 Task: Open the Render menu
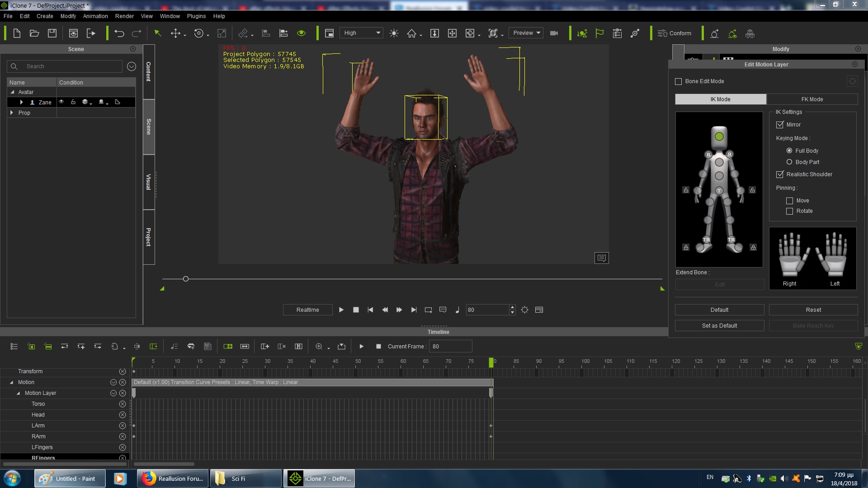(x=124, y=16)
